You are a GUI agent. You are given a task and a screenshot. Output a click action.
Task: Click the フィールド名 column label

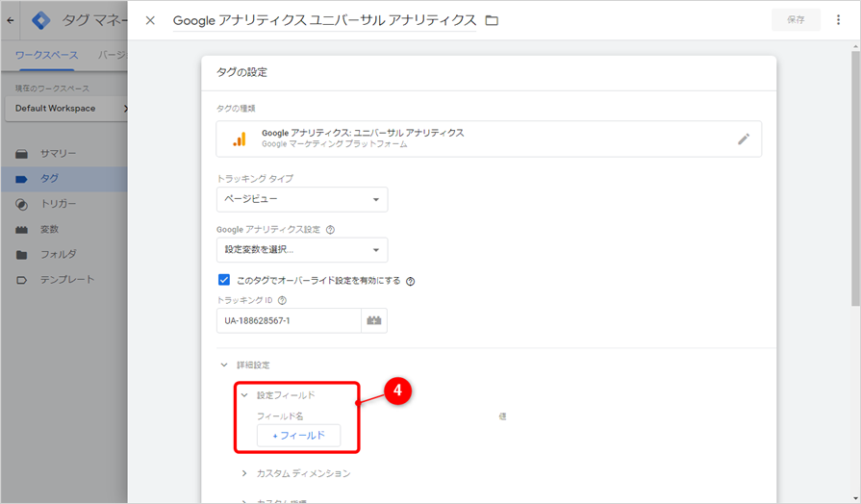pyautogui.click(x=280, y=416)
